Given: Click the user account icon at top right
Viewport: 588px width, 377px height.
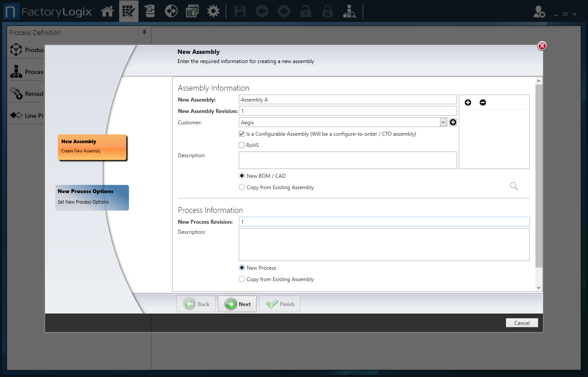Looking at the screenshot, I should coord(539,12).
